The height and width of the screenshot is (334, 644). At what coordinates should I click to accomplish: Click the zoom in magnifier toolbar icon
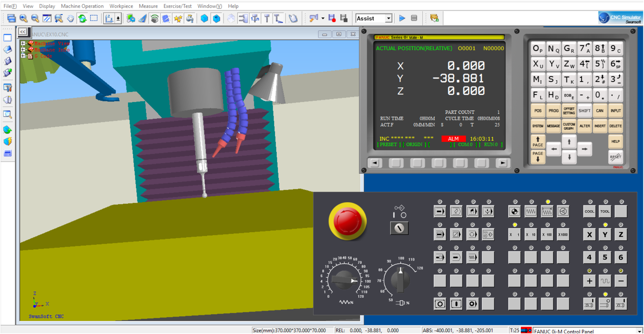(x=23, y=18)
